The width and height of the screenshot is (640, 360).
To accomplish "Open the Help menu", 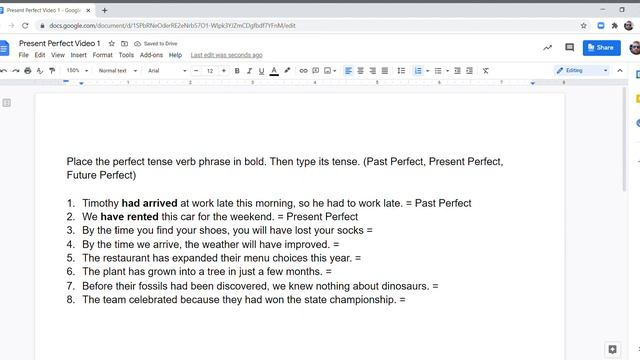I will tap(175, 55).
